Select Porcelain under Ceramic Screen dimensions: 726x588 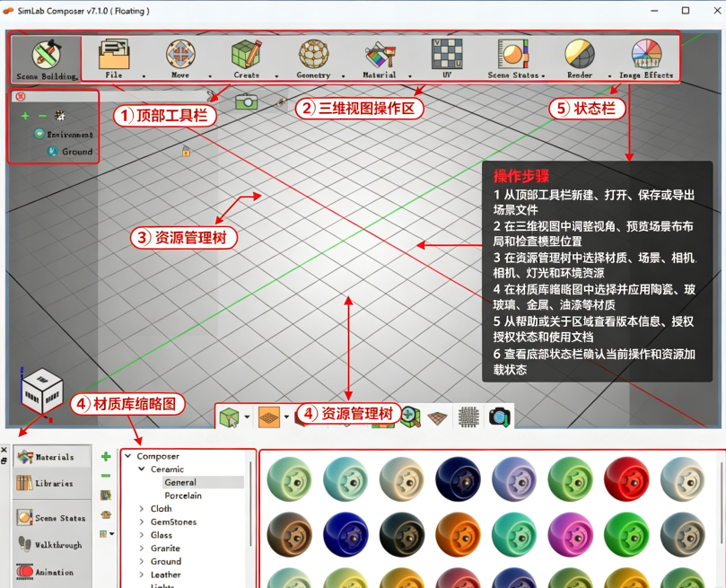point(183,496)
